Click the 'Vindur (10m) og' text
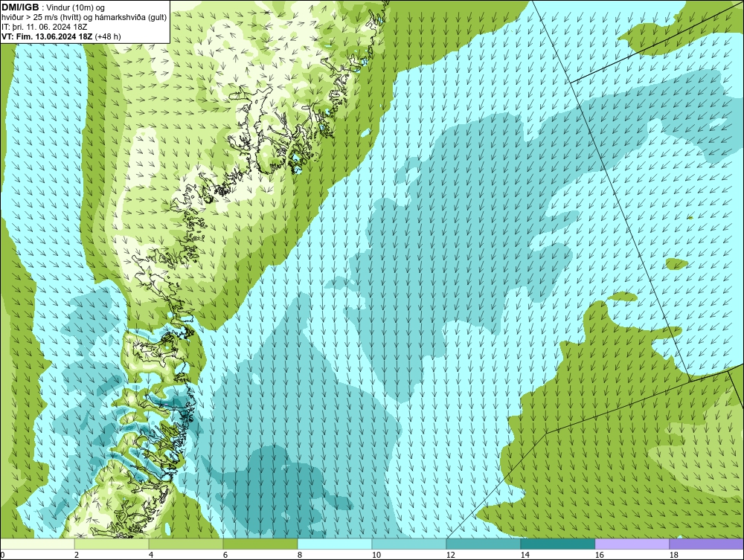The height and width of the screenshot is (560, 744). point(75,7)
